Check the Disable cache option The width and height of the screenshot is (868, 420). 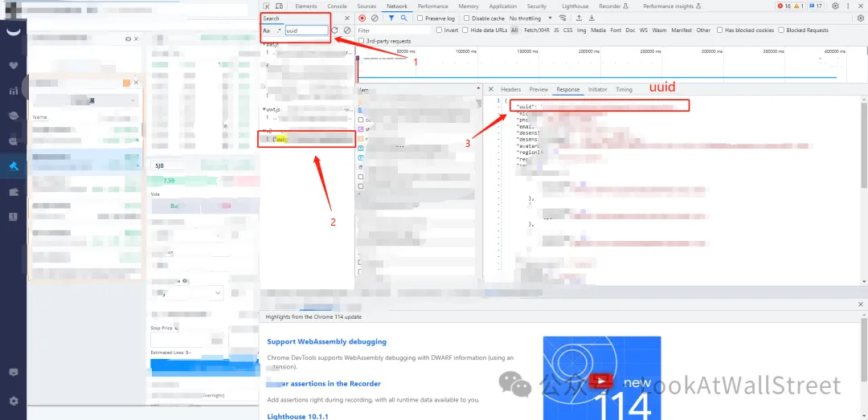(466, 18)
